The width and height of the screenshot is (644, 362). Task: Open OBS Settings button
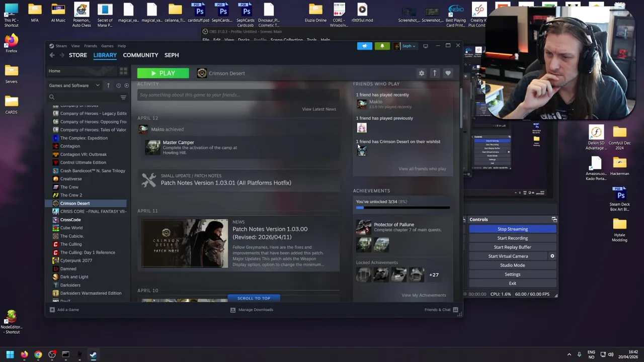pos(513,275)
